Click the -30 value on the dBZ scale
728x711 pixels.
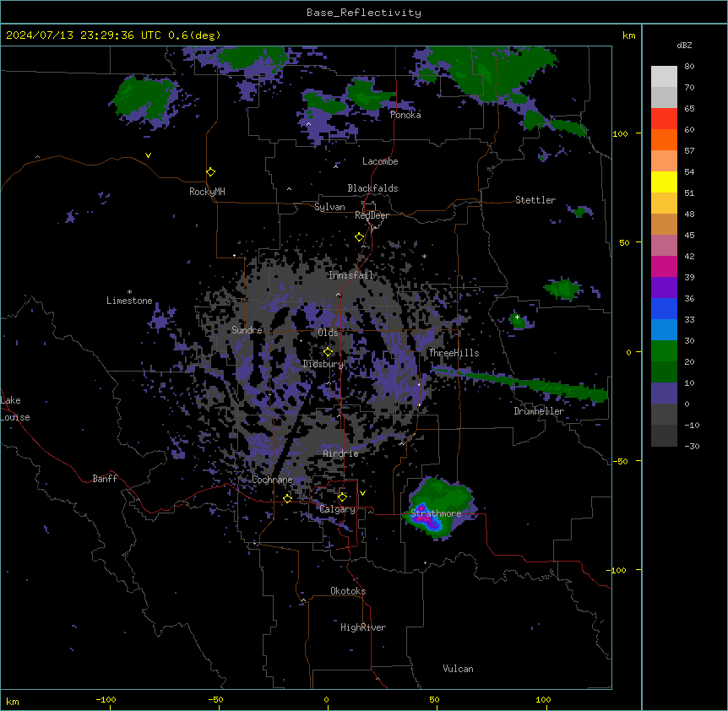[692, 447]
